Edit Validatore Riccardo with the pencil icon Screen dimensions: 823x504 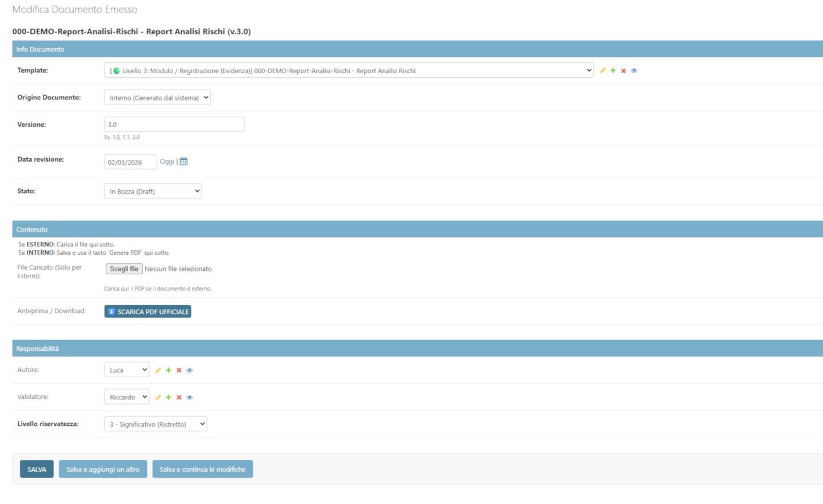click(x=158, y=397)
